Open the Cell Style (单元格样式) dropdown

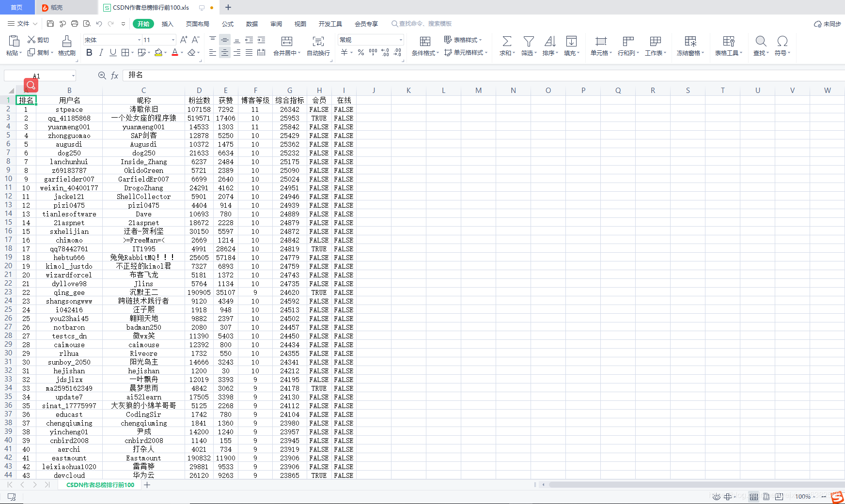click(x=466, y=52)
